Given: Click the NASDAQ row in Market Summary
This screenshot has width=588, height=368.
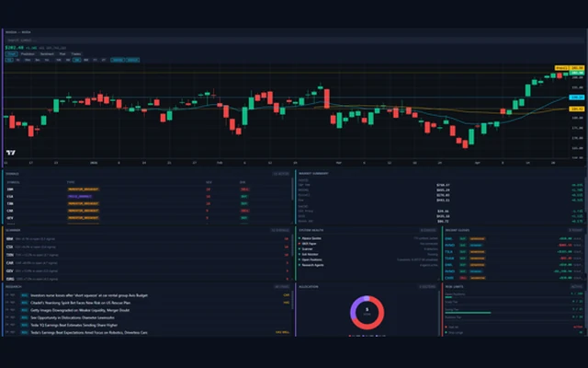Looking at the screenshot, I should (441, 190).
